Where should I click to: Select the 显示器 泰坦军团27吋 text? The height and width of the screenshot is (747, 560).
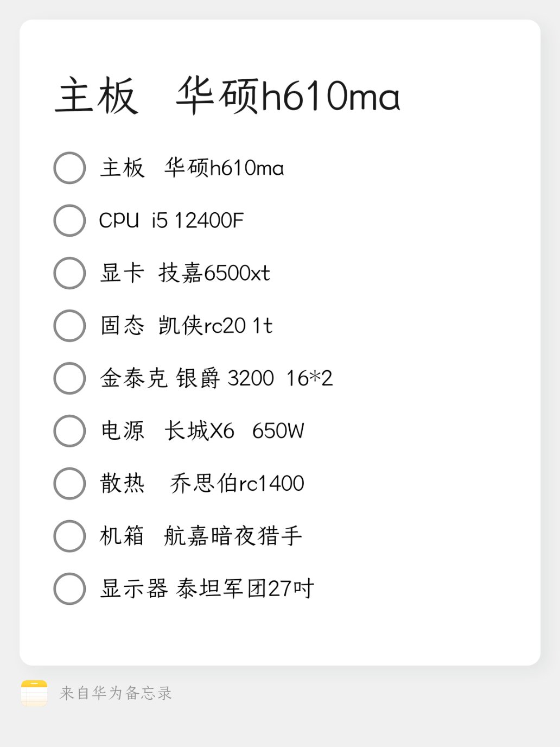tap(207, 589)
